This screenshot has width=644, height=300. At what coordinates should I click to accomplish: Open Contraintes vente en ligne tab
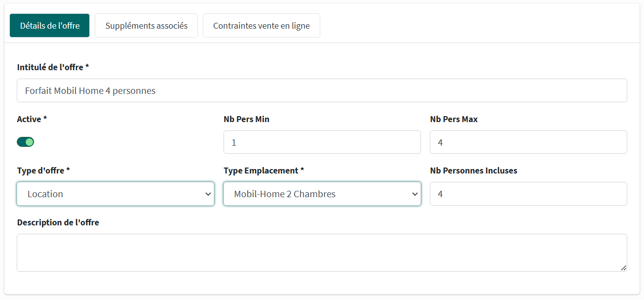point(262,26)
